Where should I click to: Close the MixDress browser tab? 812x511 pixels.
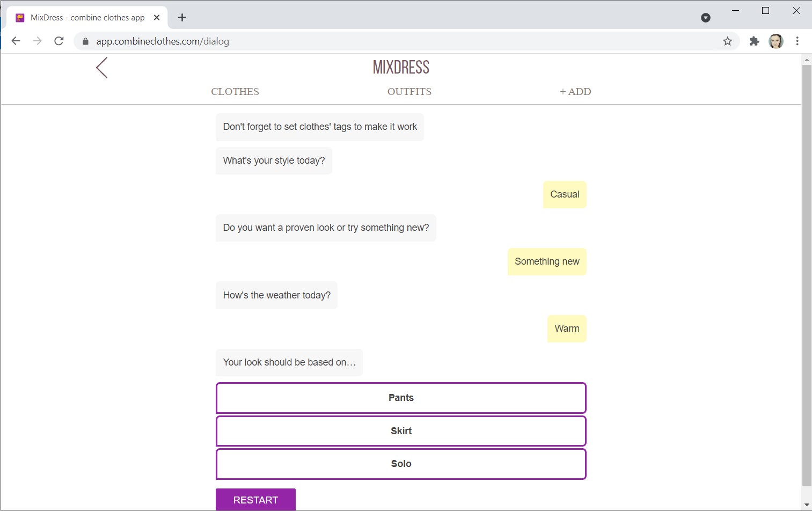(x=157, y=18)
